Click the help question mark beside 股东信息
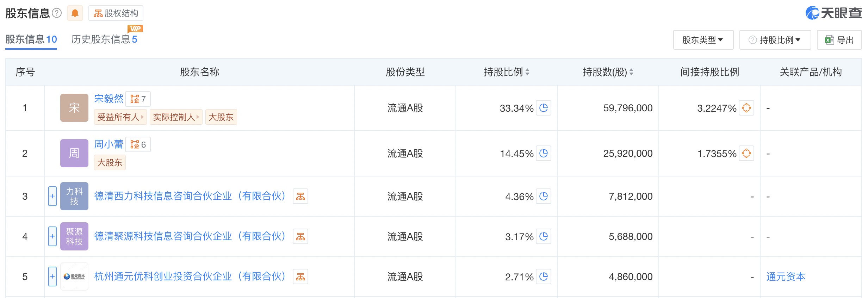Image resolution: width=868 pixels, height=298 pixels. point(57,13)
